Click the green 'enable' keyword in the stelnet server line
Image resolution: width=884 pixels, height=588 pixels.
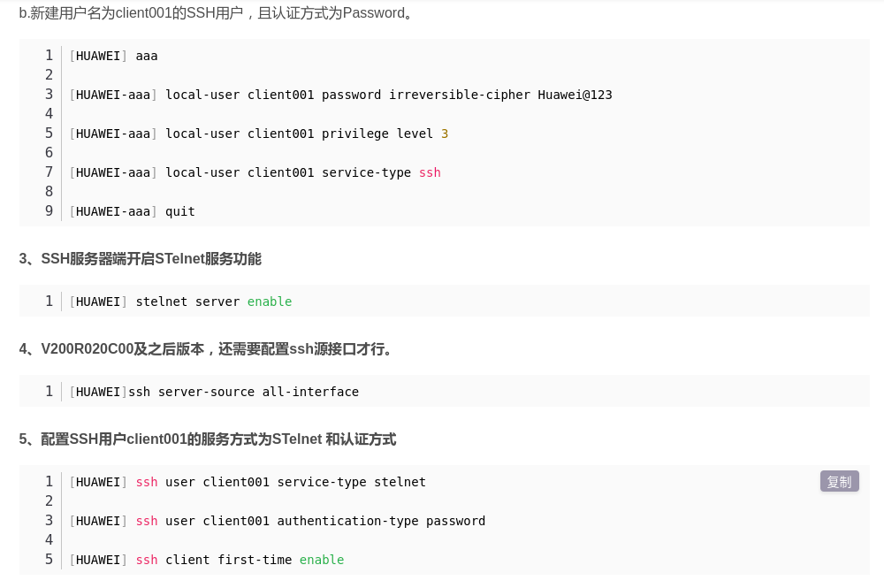coord(270,302)
